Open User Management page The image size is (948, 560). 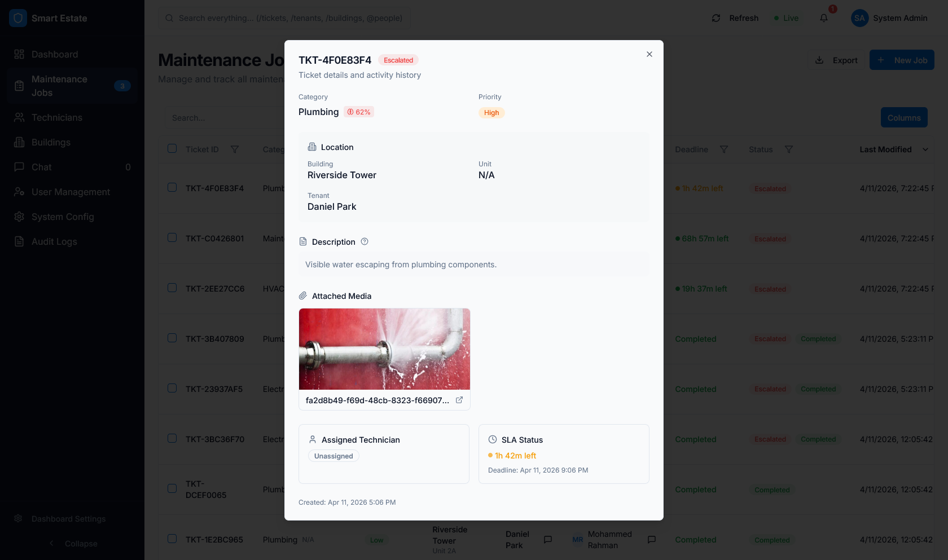(x=72, y=192)
